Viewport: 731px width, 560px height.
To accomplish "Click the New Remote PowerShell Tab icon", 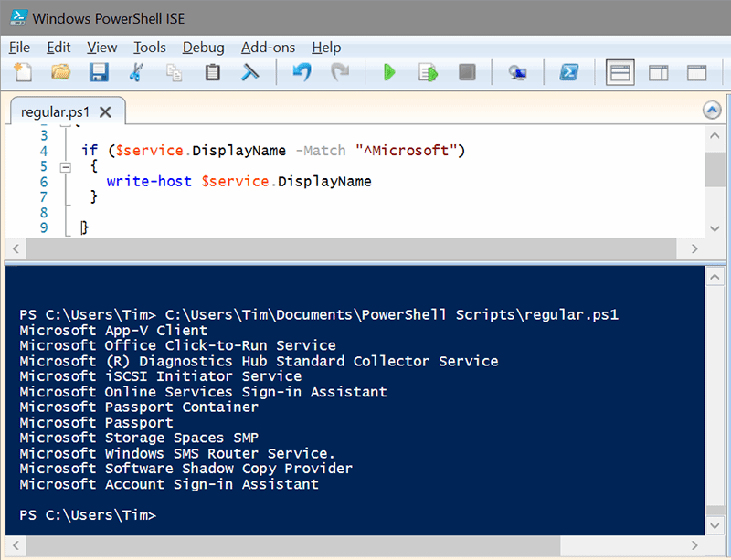I will (517, 72).
